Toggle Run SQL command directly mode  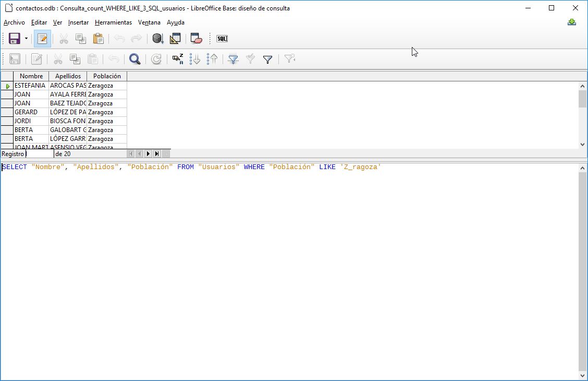coord(222,38)
